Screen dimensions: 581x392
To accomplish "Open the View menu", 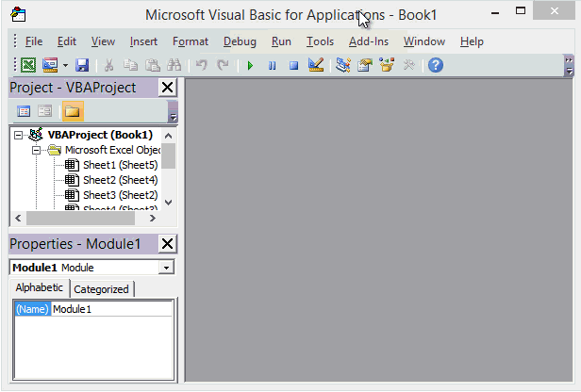I will point(103,41).
